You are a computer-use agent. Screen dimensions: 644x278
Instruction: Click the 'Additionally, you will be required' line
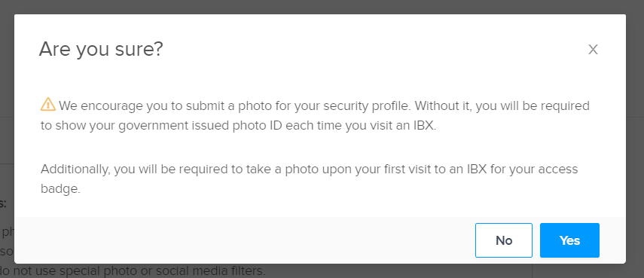[x=310, y=169]
